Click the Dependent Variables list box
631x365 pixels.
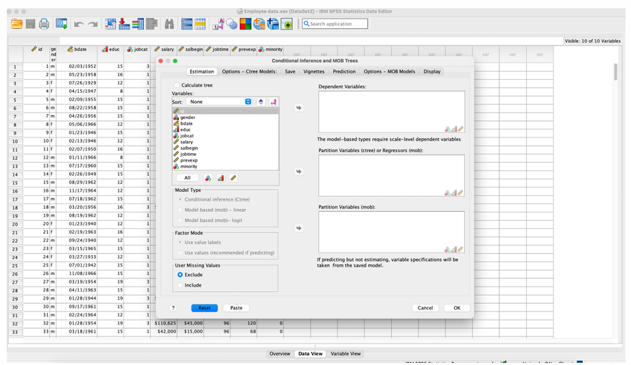tap(391, 112)
